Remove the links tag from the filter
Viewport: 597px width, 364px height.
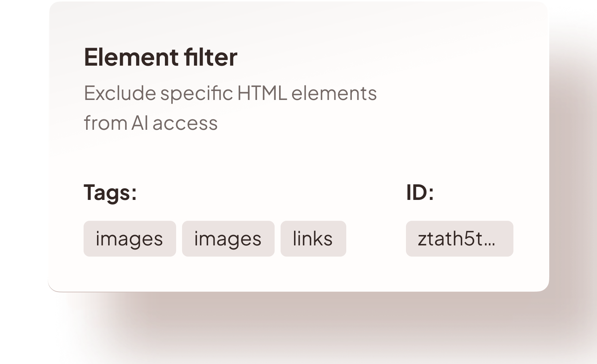313,239
